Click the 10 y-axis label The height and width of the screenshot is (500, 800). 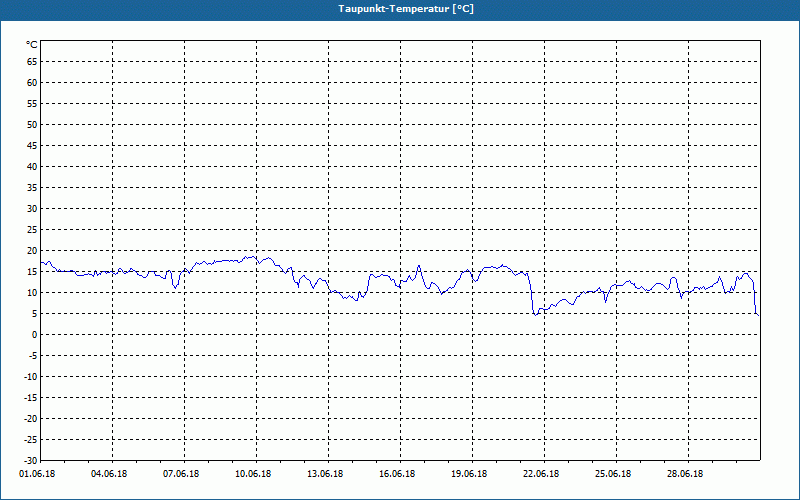pos(32,292)
